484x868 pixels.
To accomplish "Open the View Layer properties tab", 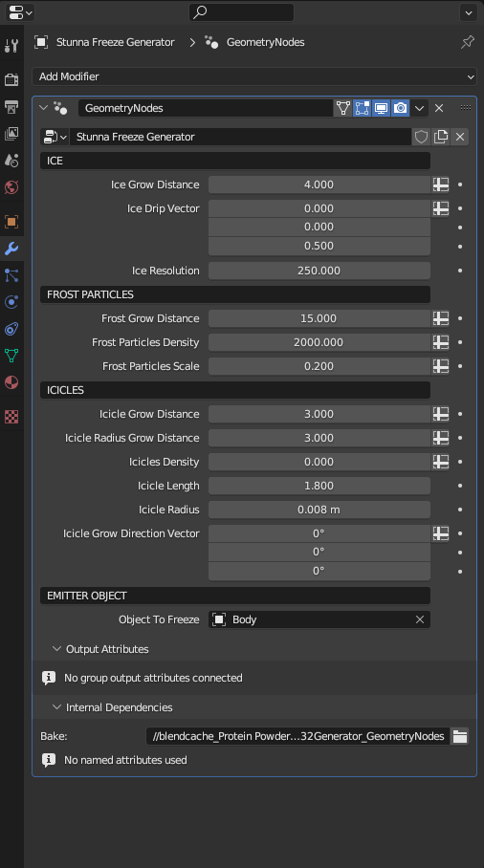I will pos(11,134).
